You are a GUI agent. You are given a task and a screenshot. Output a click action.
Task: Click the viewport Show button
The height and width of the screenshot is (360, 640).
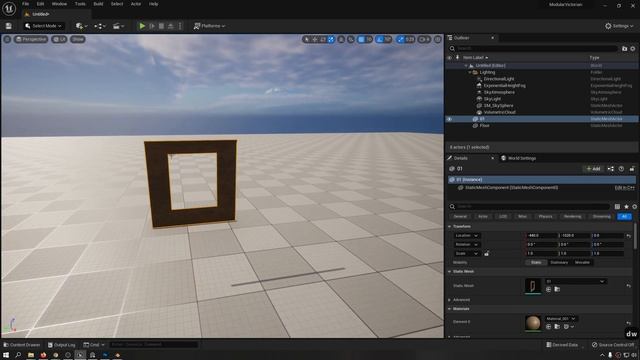[x=78, y=39]
